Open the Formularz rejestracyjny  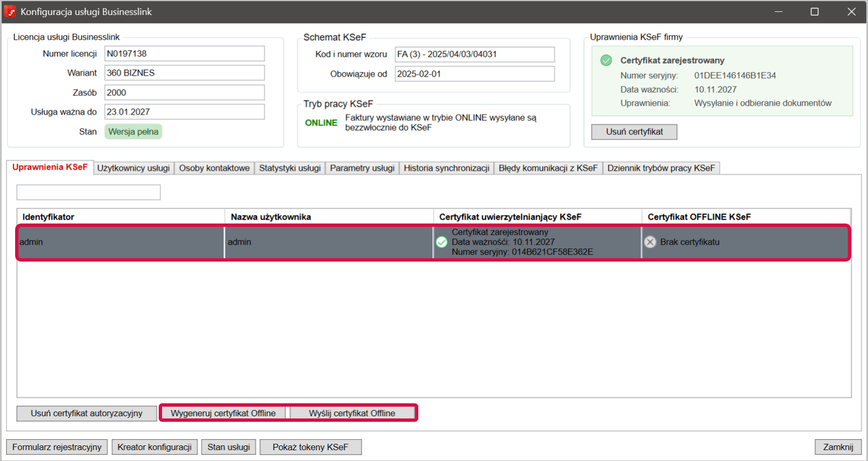point(57,447)
